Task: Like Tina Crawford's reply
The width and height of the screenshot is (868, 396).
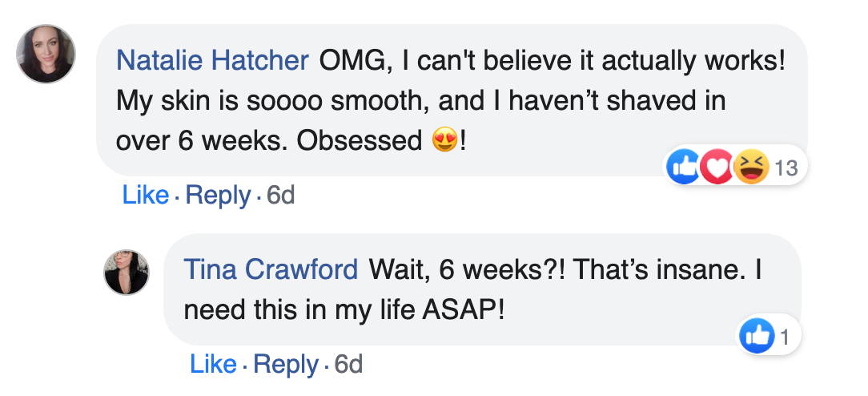Action: 213,365
